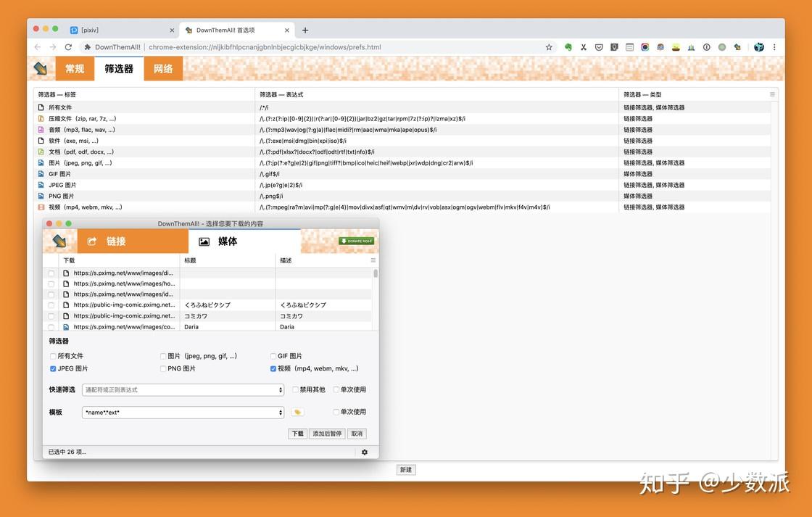Switch to the DownThemAll 首选项 browser tab
Viewport: 812px width, 517px height.
pyautogui.click(x=237, y=30)
